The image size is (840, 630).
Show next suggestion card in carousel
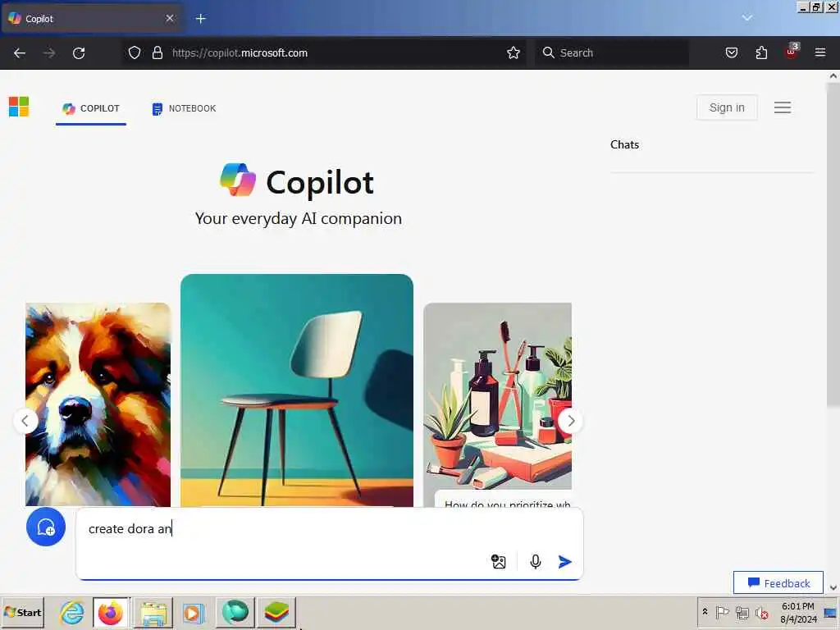[x=571, y=421]
